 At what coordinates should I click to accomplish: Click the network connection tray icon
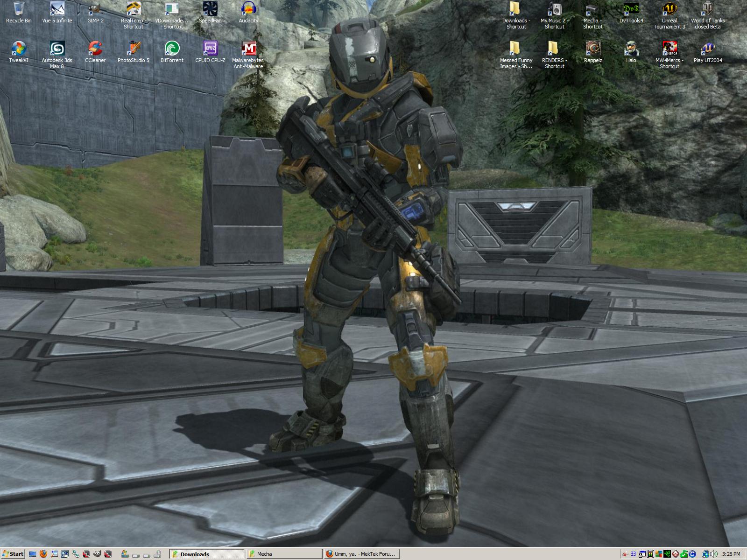pos(705,554)
